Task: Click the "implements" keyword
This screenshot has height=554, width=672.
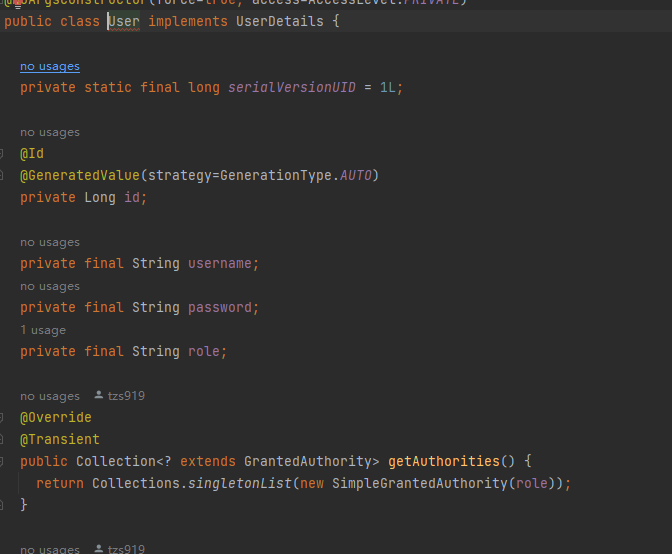Action: click(x=188, y=21)
